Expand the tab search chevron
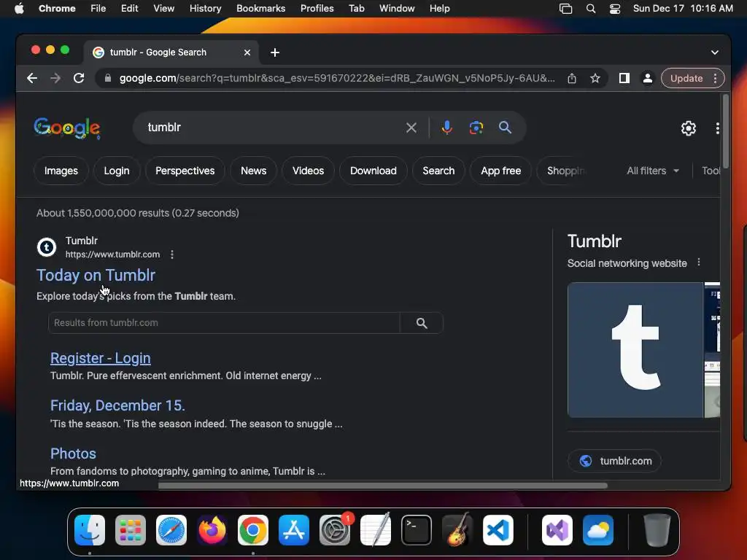Image resolution: width=747 pixels, height=560 pixels. 715,52
